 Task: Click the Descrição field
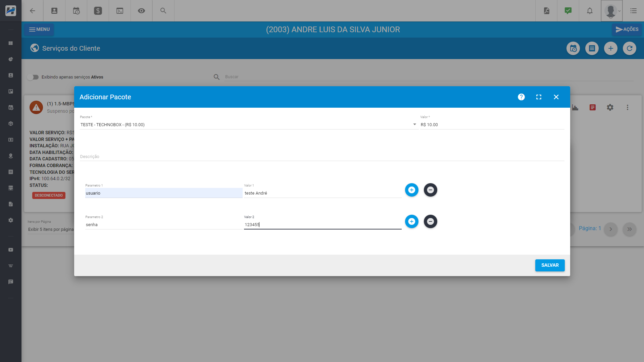pos(322,156)
